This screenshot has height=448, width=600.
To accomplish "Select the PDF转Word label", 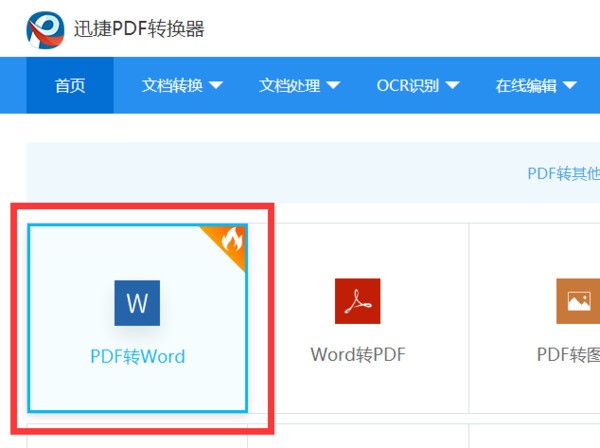I will coord(137,355).
